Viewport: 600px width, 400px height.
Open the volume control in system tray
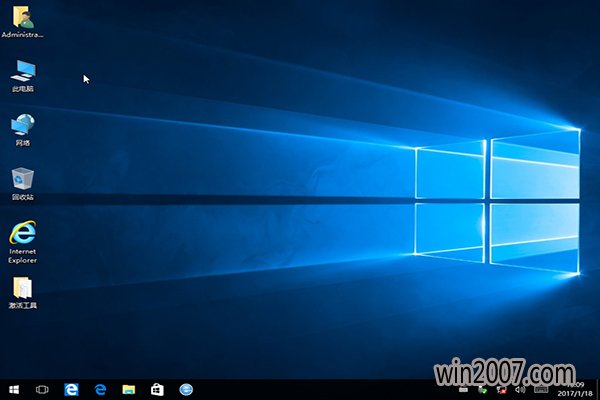[521, 389]
